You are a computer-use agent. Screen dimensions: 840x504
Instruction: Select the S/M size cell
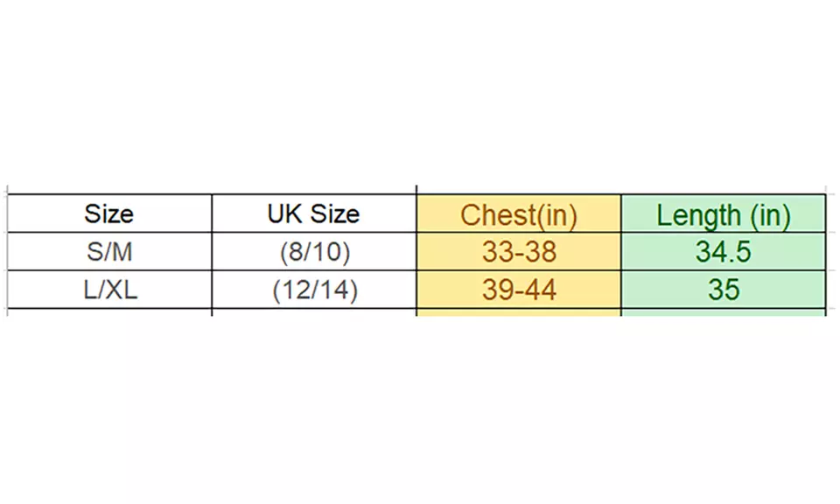tap(109, 252)
